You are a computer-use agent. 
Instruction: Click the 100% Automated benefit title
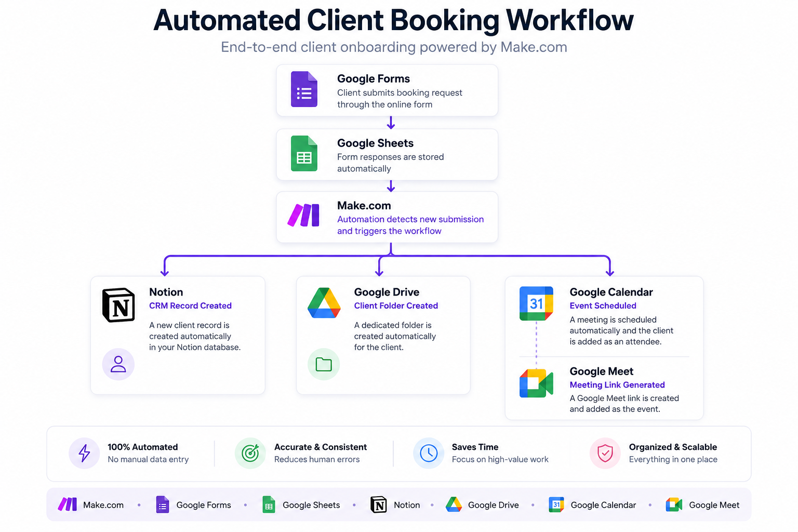tap(142, 447)
